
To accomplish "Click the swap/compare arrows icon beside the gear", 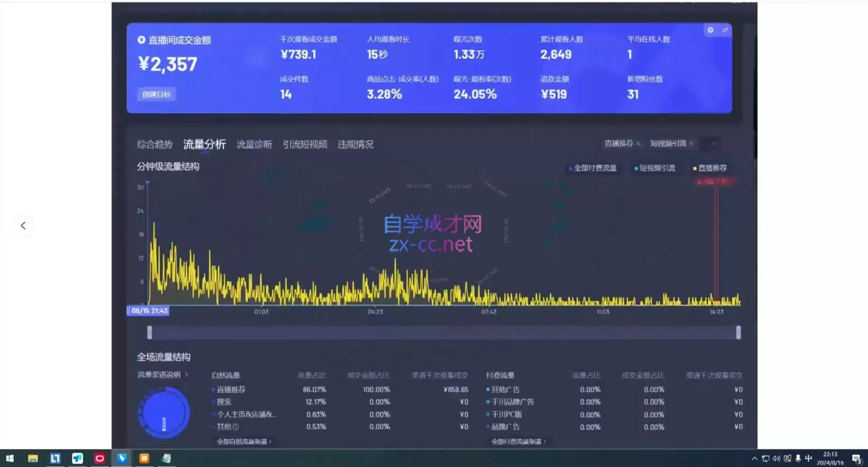I will tap(726, 30).
